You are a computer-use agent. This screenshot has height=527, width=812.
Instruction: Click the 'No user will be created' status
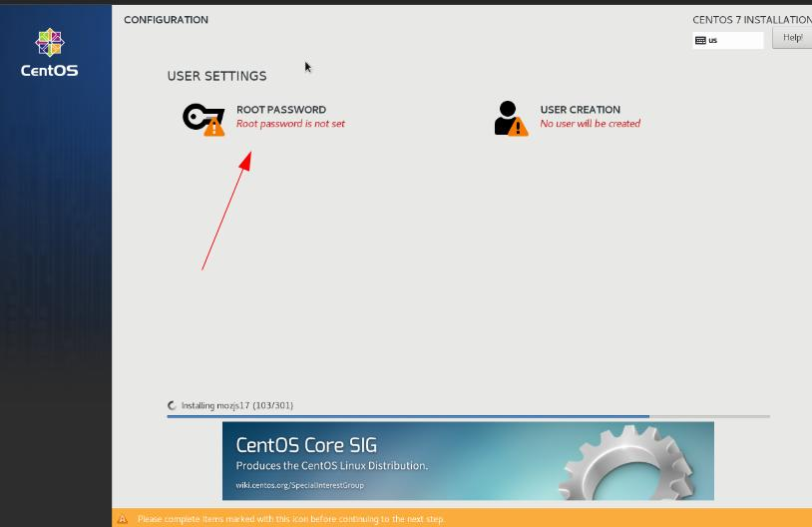[590, 124]
